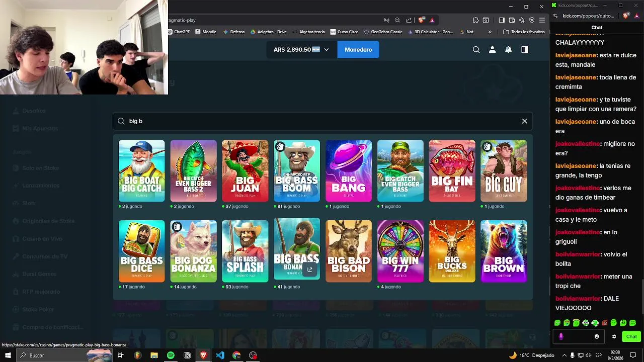644x362 pixels.
Task: Open the emoji picker in chat input
Action: [x=597, y=337]
